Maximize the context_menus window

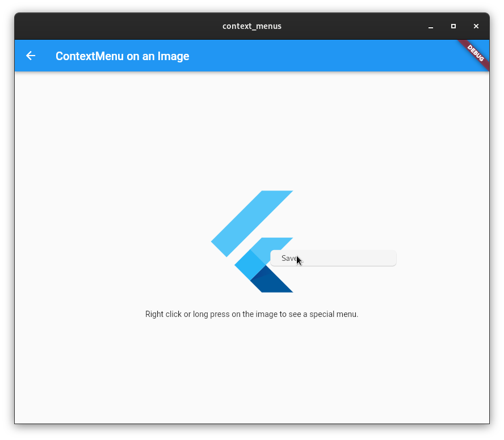pos(453,26)
